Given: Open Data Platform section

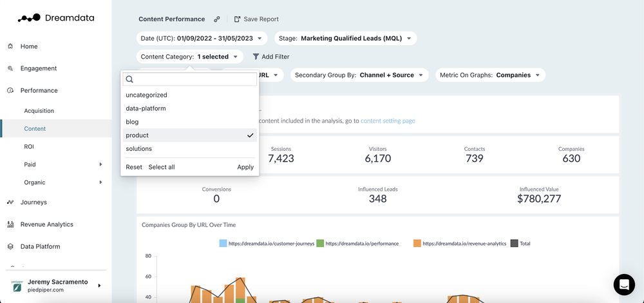Looking at the screenshot, I should coord(40,247).
